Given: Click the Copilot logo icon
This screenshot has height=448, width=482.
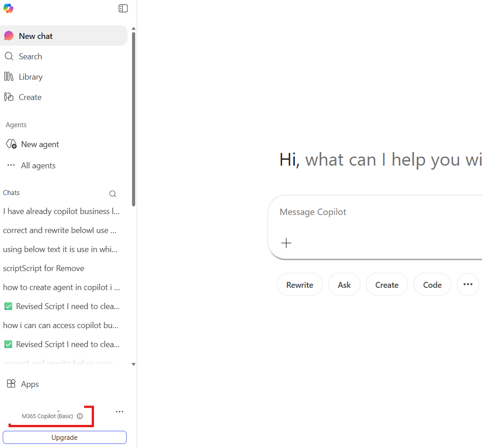Looking at the screenshot, I should (8, 8).
